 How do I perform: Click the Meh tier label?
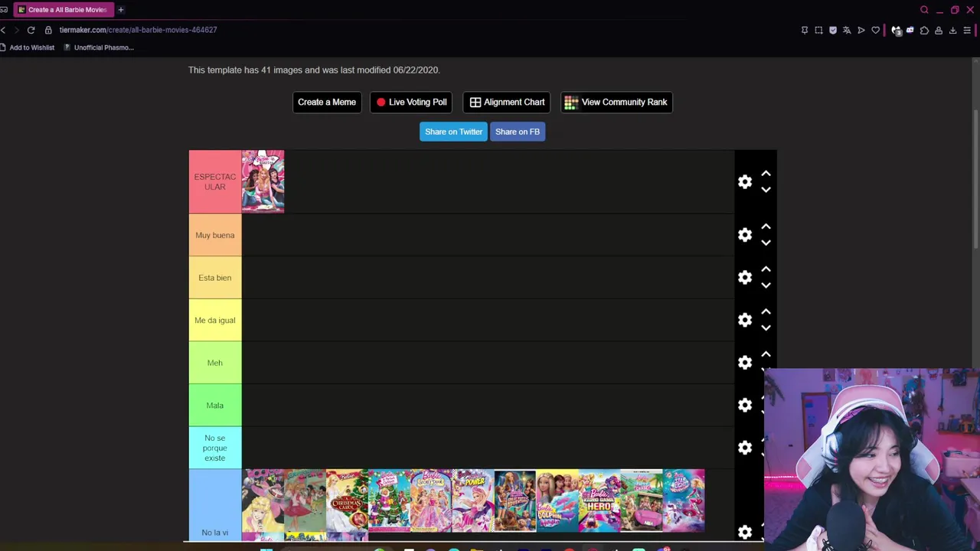[x=215, y=363]
